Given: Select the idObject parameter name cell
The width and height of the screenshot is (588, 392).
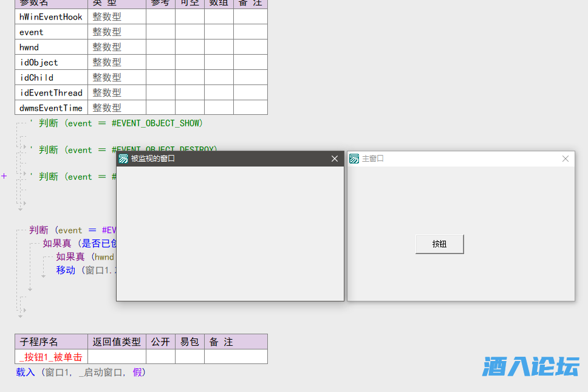Looking at the screenshot, I should 51,63.
